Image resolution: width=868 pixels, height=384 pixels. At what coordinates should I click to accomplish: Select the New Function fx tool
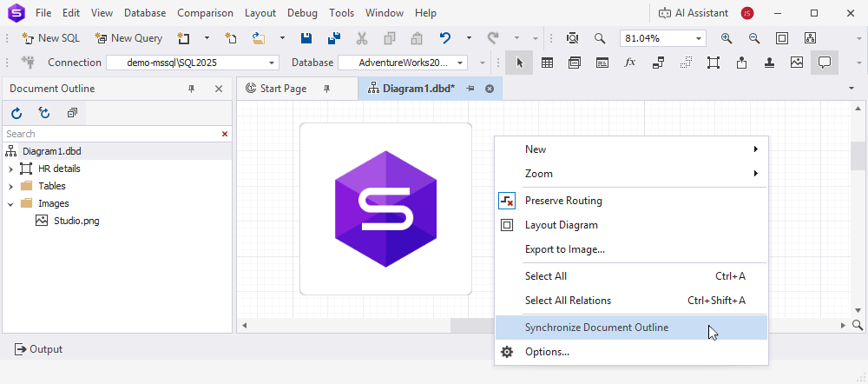click(630, 63)
